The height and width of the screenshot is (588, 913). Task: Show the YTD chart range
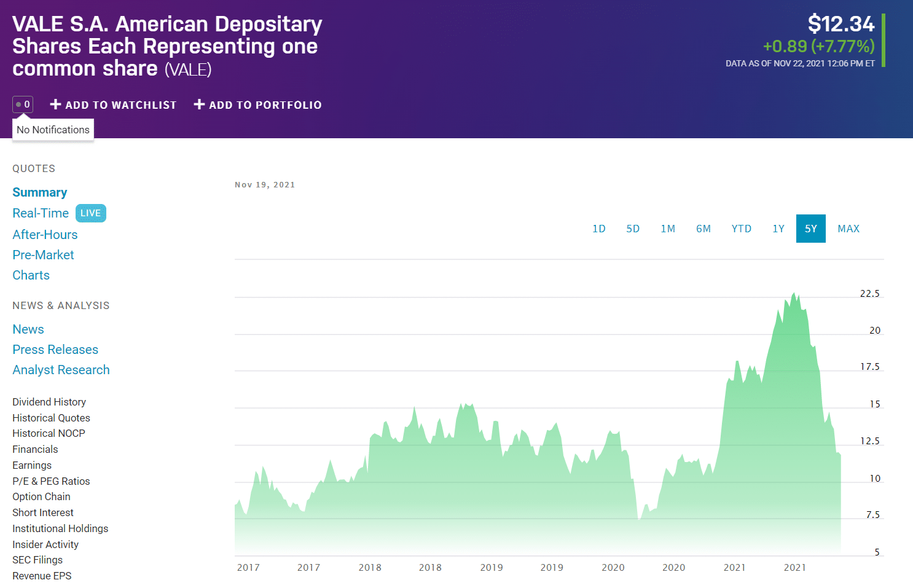[742, 229]
